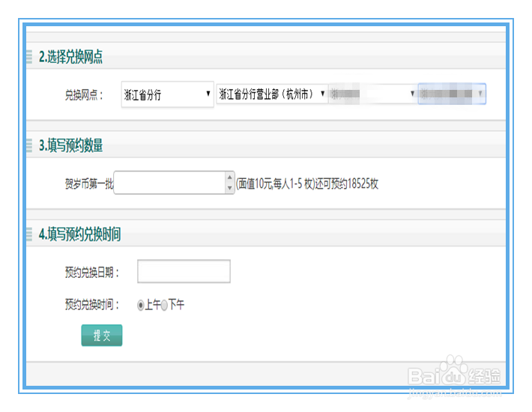Click the 贺岁币第一批 quantity input field
The height and width of the screenshot is (412, 532).
coord(169,183)
